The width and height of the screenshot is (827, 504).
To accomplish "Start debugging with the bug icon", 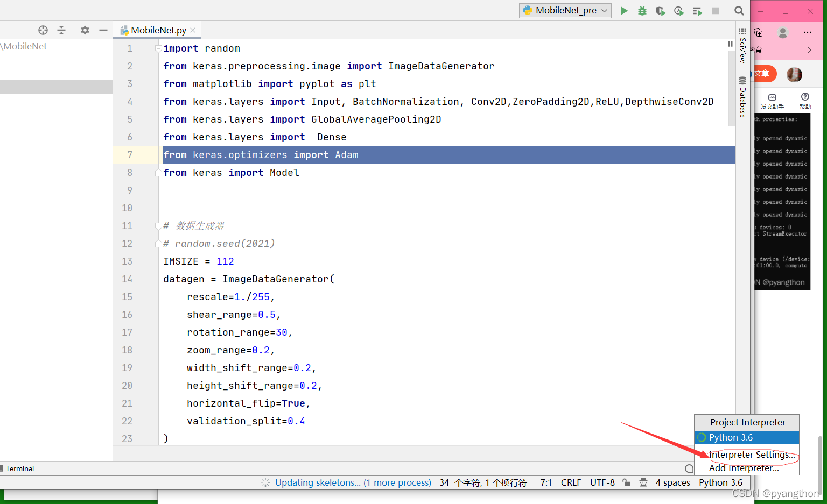I will (x=642, y=11).
